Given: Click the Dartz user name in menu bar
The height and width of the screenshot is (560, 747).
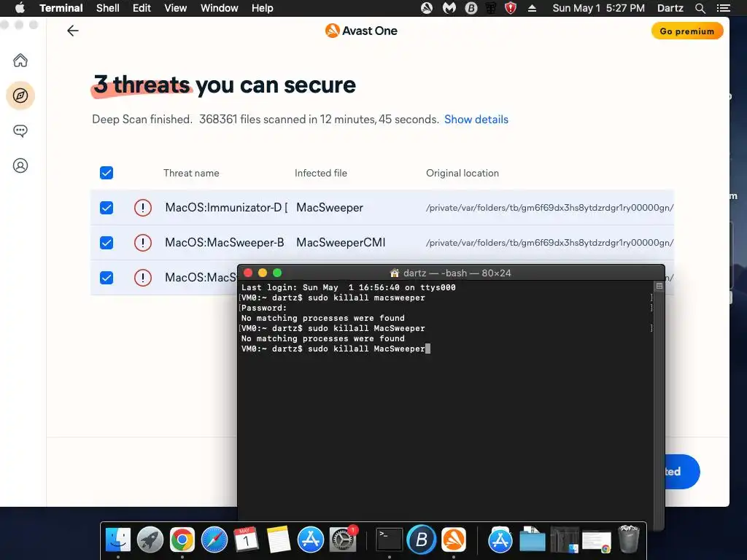Looking at the screenshot, I should [670, 8].
